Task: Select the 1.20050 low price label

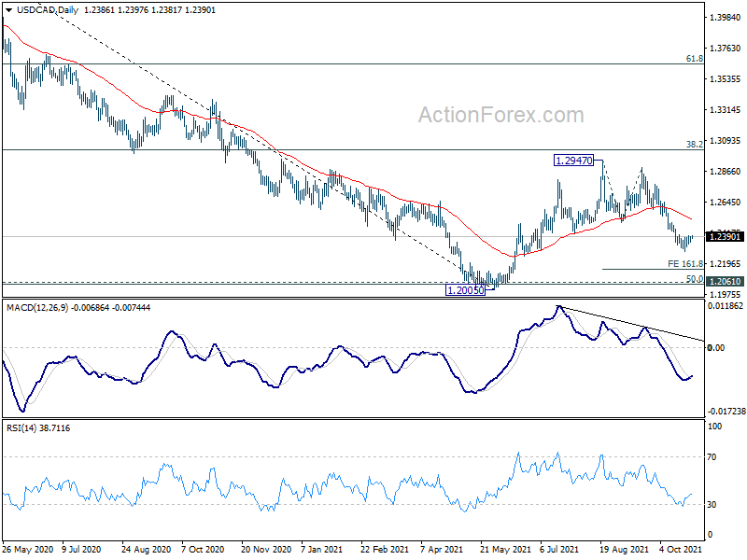Action: (x=464, y=290)
